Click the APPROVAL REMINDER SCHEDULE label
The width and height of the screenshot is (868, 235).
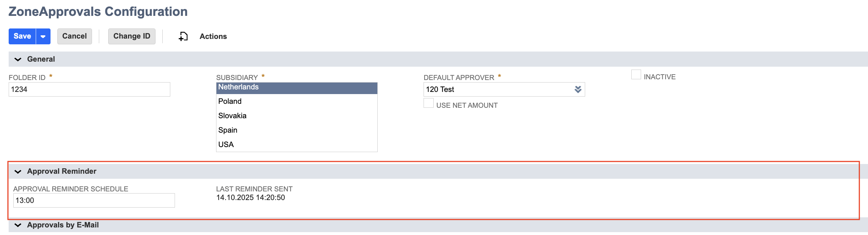[71, 189]
